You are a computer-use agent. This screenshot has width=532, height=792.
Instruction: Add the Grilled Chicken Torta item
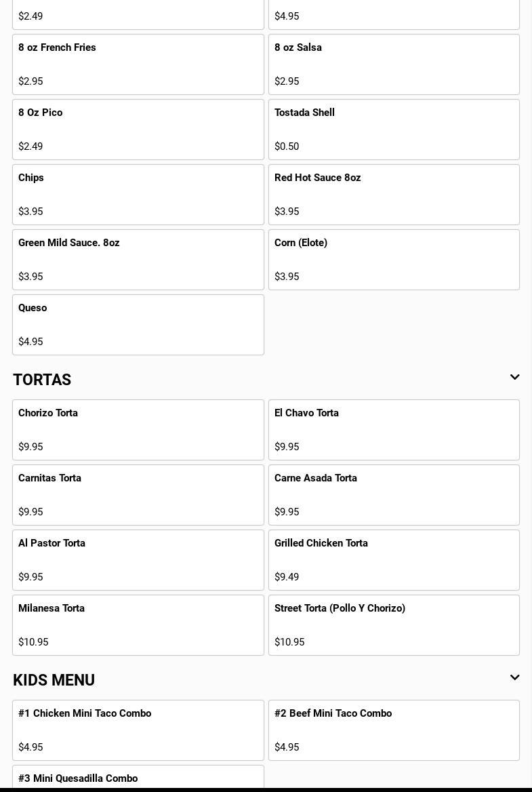394,560
